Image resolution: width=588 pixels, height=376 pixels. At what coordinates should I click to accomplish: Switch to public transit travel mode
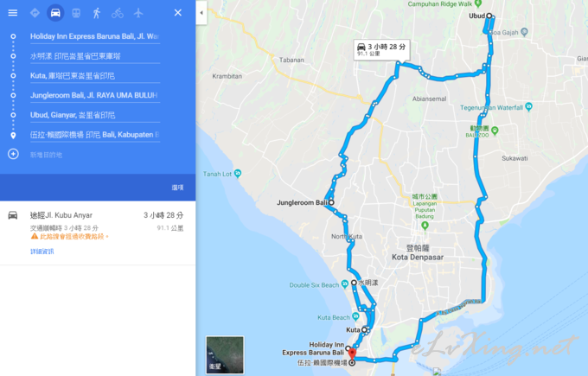point(76,13)
